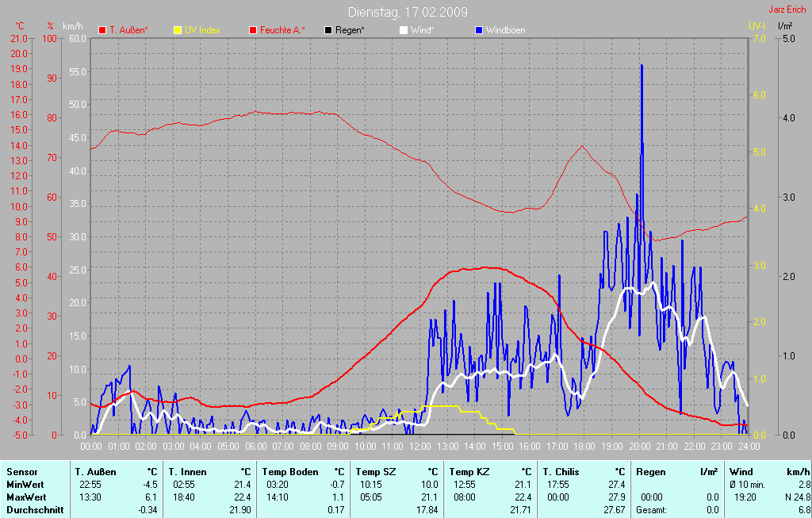Click the 12:00 time axis label
The image size is (812, 518).
[419, 447]
